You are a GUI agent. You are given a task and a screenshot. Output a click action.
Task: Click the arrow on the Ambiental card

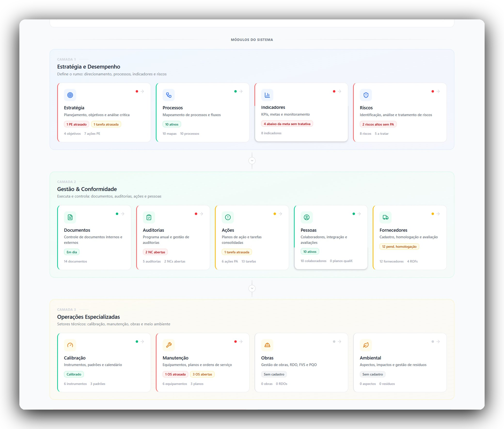point(438,342)
